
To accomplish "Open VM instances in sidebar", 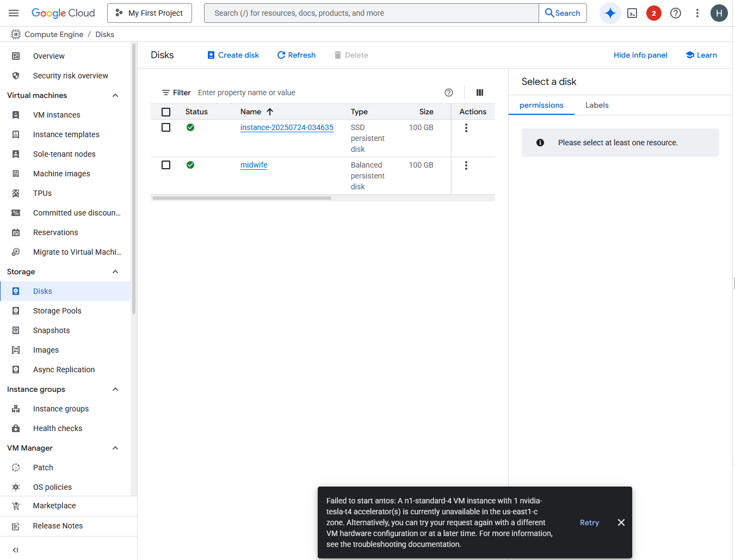I will pos(65,115).
